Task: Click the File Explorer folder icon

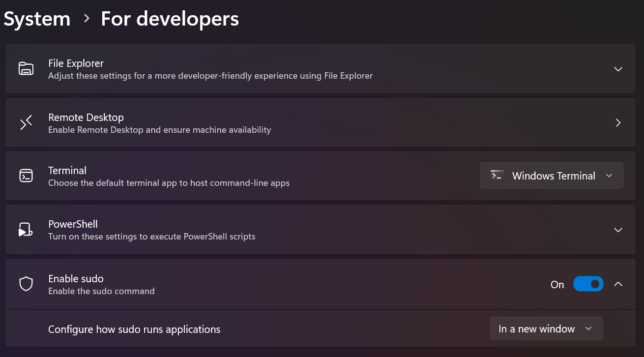Action: point(26,69)
